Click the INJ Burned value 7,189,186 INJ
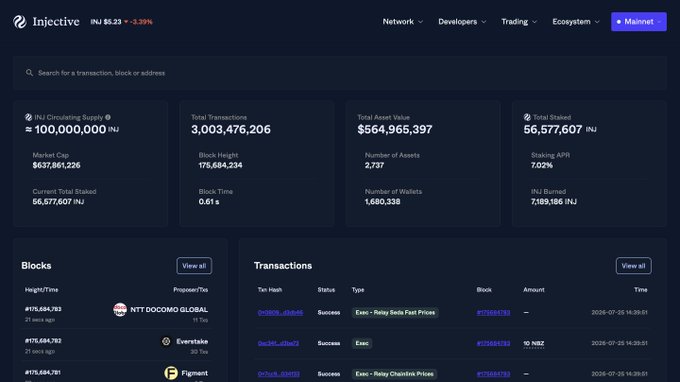Viewport: 680px width, 382px height. (x=554, y=202)
